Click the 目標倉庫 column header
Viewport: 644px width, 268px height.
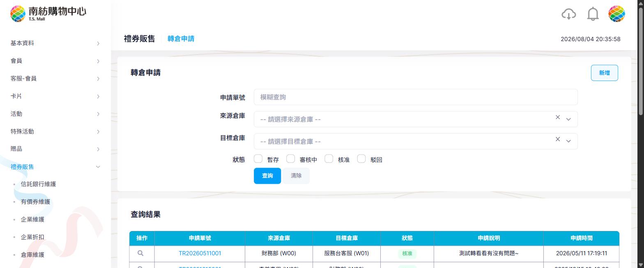coord(346,238)
